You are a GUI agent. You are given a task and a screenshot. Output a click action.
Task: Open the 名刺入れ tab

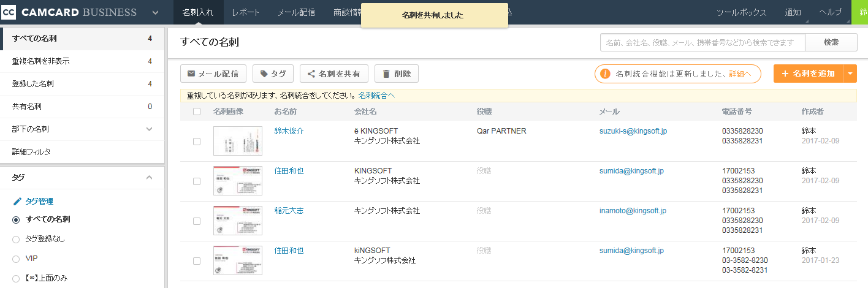click(198, 12)
